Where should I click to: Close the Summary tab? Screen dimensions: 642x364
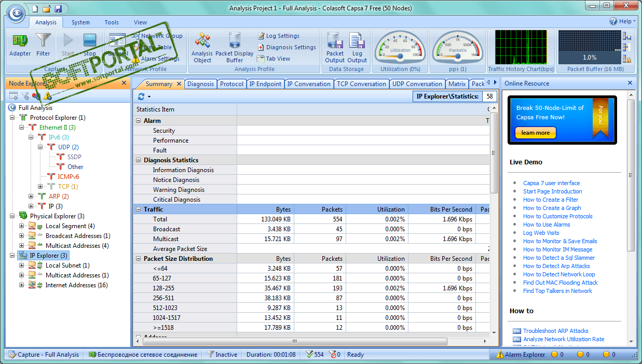[179, 84]
